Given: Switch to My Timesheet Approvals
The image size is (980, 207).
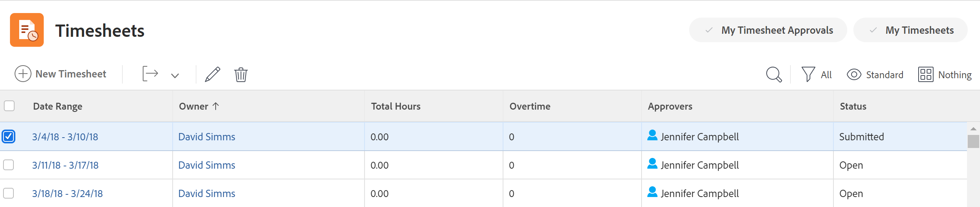Looking at the screenshot, I should (x=768, y=30).
